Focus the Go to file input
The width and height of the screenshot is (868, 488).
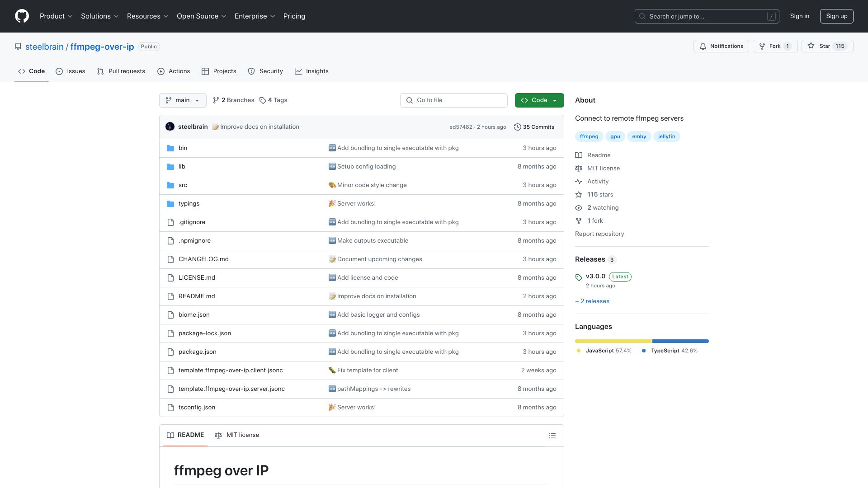coord(454,100)
